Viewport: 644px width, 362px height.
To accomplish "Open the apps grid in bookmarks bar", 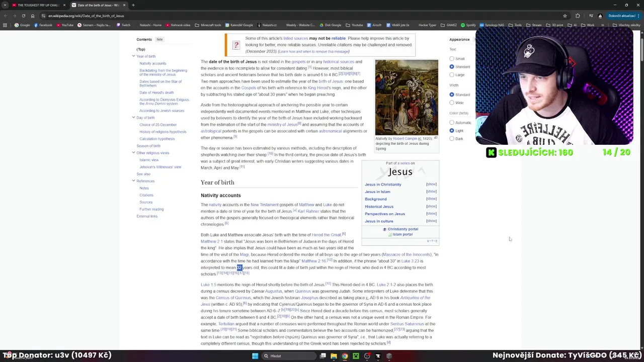I will pyautogui.click(x=5, y=25).
